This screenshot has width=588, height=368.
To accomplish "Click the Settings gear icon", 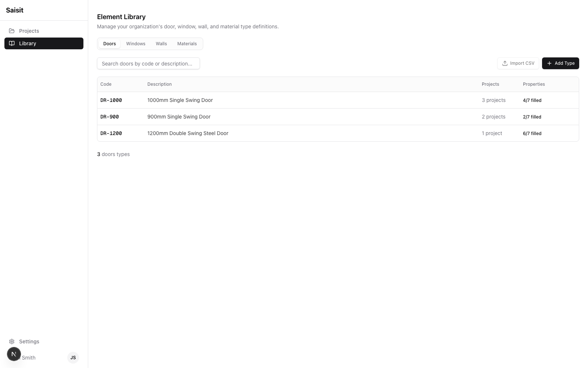I will (x=12, y=342).
